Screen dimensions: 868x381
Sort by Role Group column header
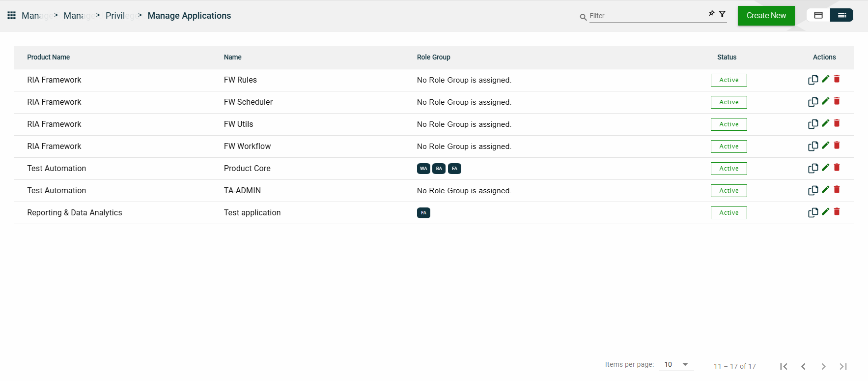(433, 57)
